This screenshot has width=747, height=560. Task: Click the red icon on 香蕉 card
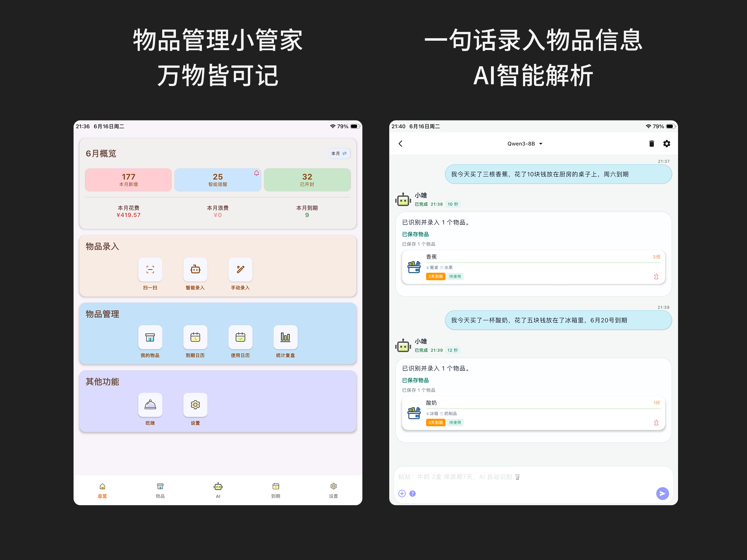pyautogui.click(x=656, y=276)
